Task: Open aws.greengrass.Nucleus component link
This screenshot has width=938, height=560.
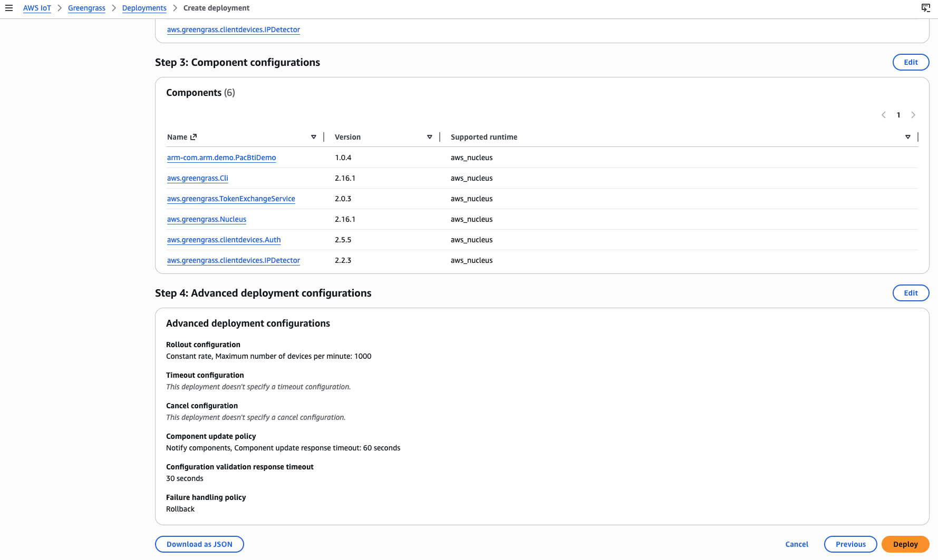Action: 207,219
